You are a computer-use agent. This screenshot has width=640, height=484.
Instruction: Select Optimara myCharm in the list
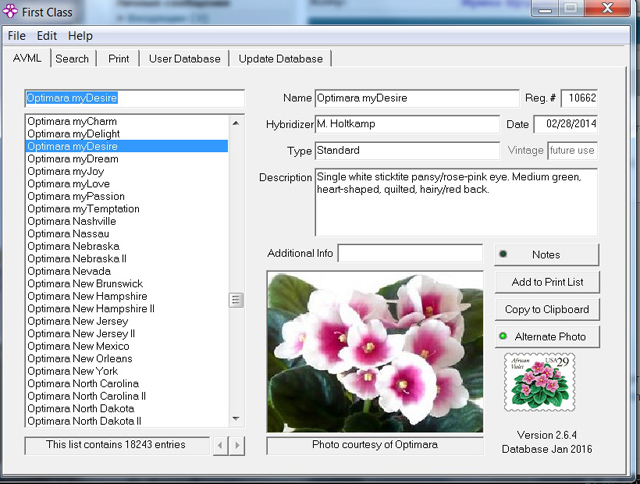(x=127, y=121)
